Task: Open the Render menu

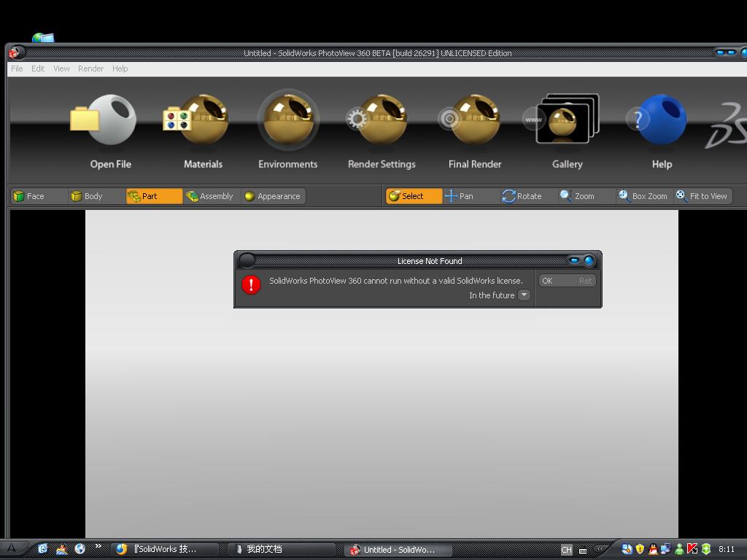Action: point(91,69)
